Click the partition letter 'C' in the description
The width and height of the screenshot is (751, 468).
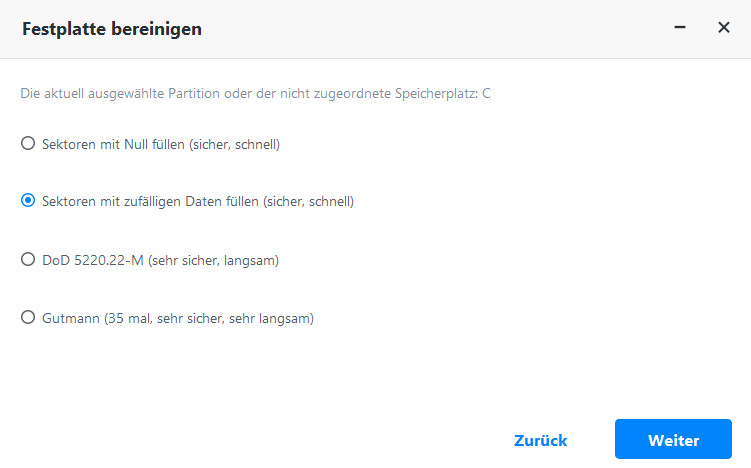click(486, 94)
